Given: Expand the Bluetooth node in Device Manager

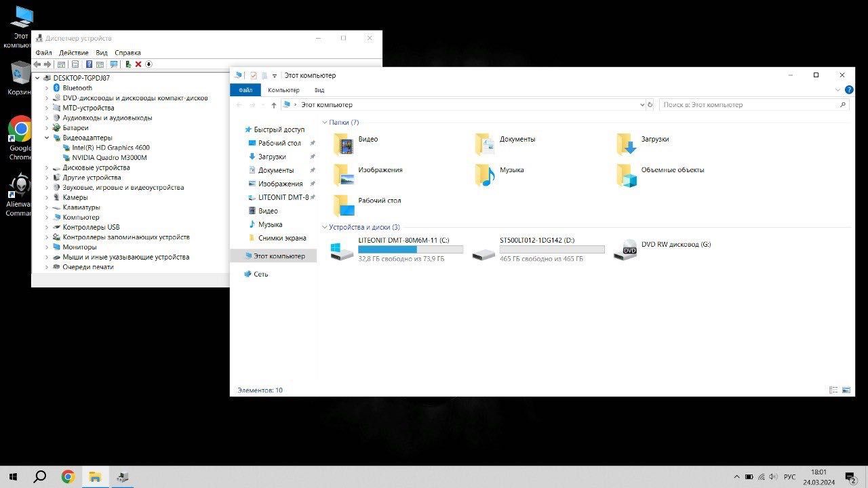Looking at the screenshot, I should point(47,88).
